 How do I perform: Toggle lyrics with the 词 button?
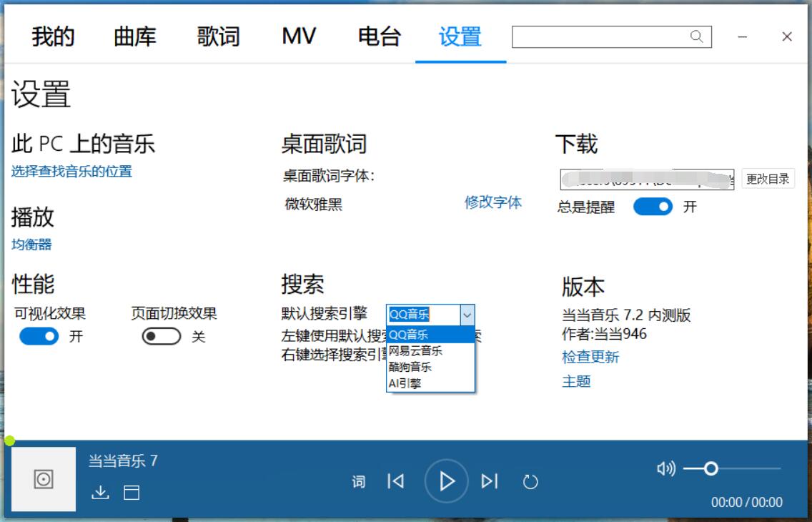(x=358, y=482)
